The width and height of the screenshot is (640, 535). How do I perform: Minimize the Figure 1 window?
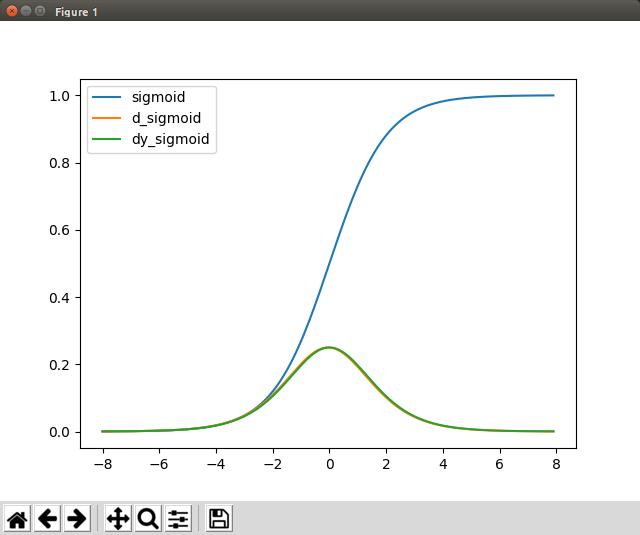(26, 11)
